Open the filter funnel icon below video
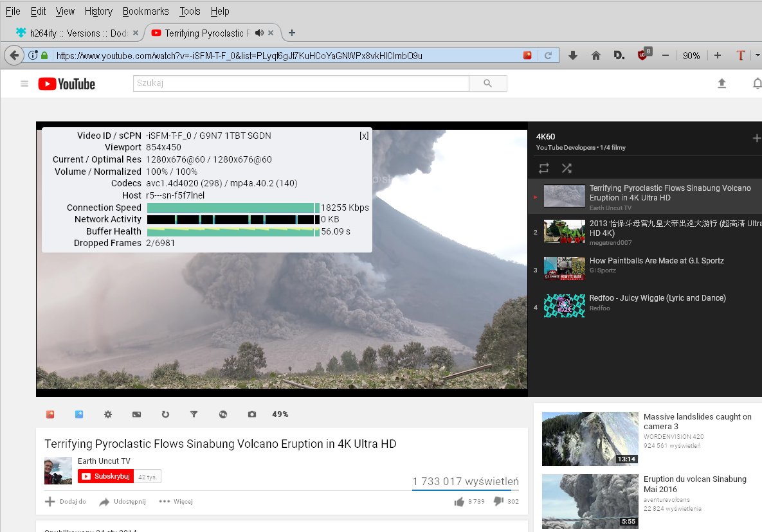The width and height of the screenshot is (762, 532). tap(194, 414)
